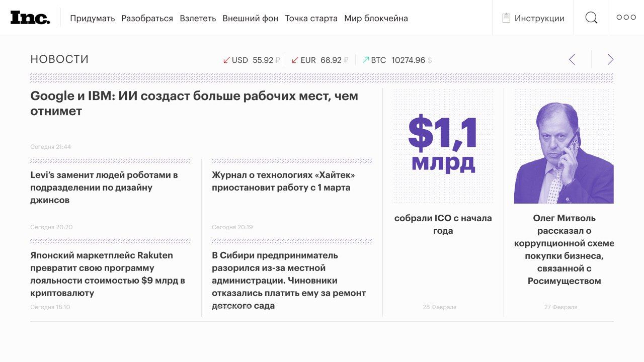
Task: Click the clipboard icon beside Инструкции
Action: [x=506, y=18]
